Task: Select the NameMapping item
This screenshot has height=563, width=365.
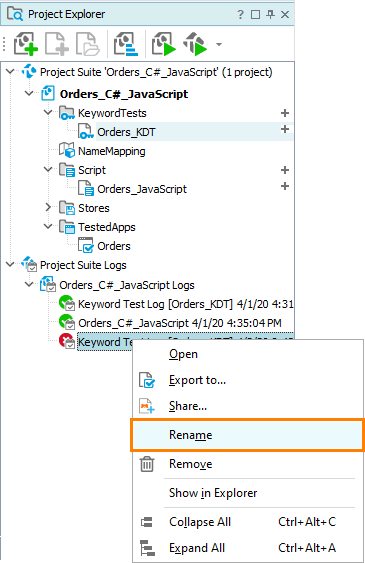Action: pyautogui.click(x=112, y=151)
